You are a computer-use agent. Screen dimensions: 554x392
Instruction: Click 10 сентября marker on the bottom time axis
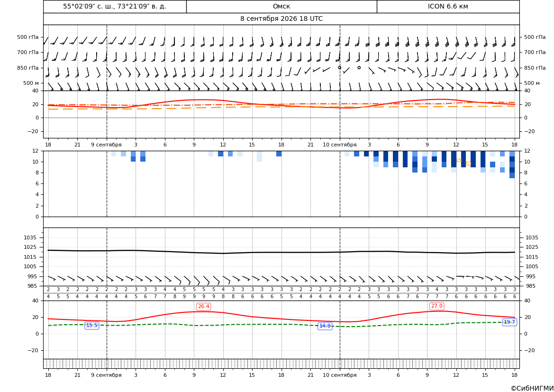pos(339,375)
